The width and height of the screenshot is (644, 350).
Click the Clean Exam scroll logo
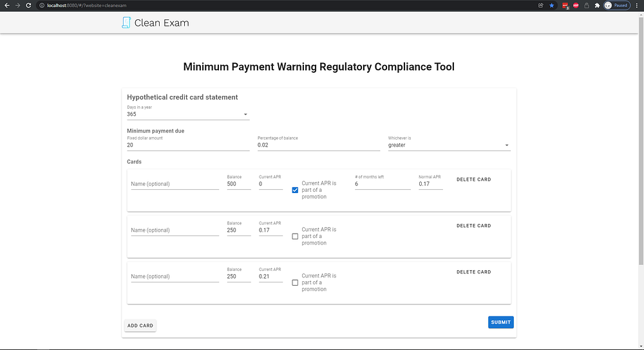click(126, 23)
